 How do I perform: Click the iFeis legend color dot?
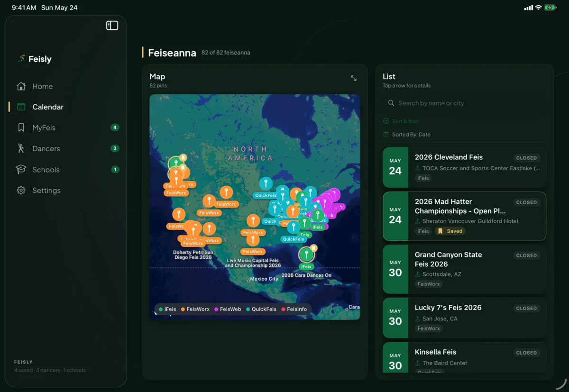161,309
